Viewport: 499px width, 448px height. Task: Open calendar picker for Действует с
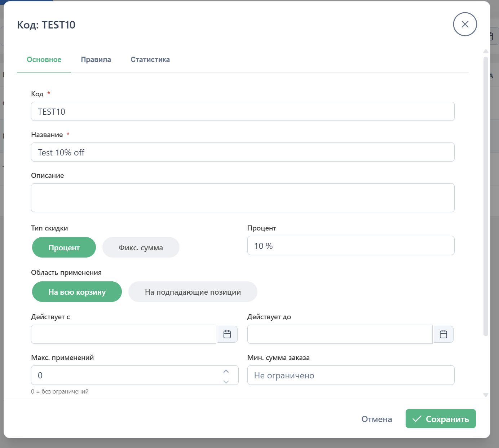pos(227,334)
